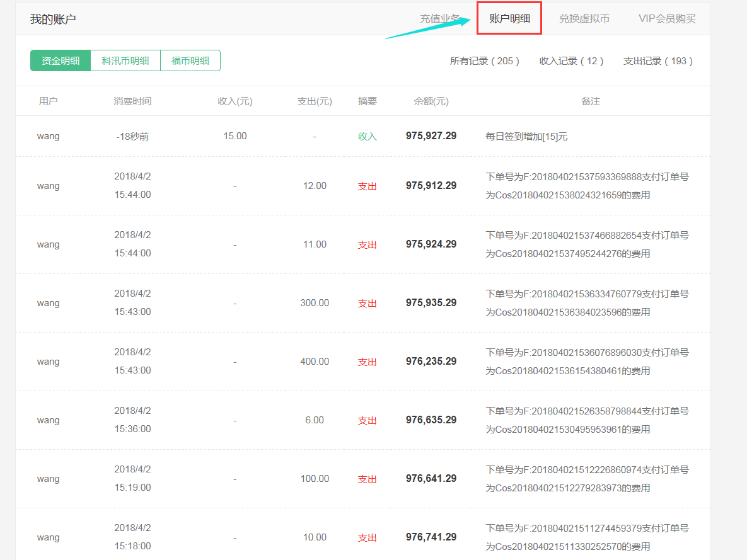Click the green 收入 status label
747x560 pixels.
367,136
